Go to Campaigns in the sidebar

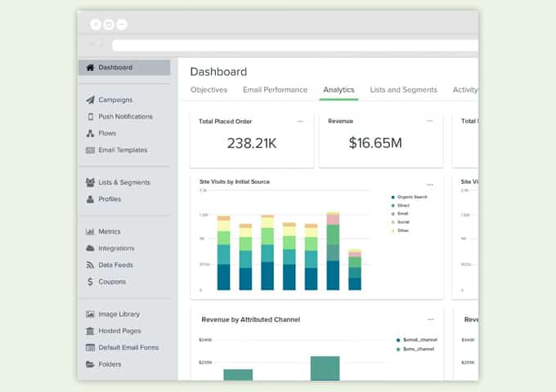[115, 100]
